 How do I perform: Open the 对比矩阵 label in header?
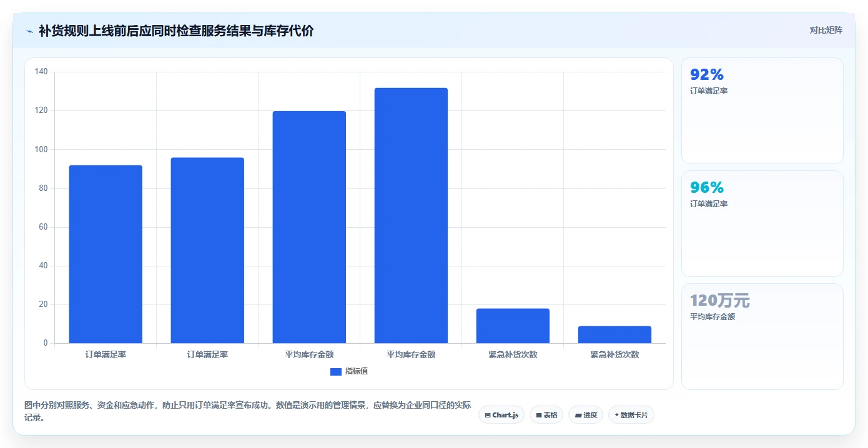tap(826, 30)
